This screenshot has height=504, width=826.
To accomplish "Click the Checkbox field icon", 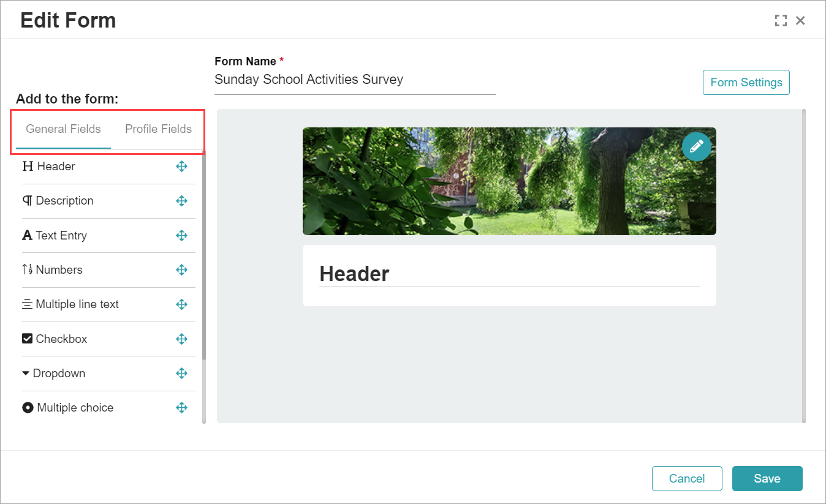I will [x=28, y=339].
